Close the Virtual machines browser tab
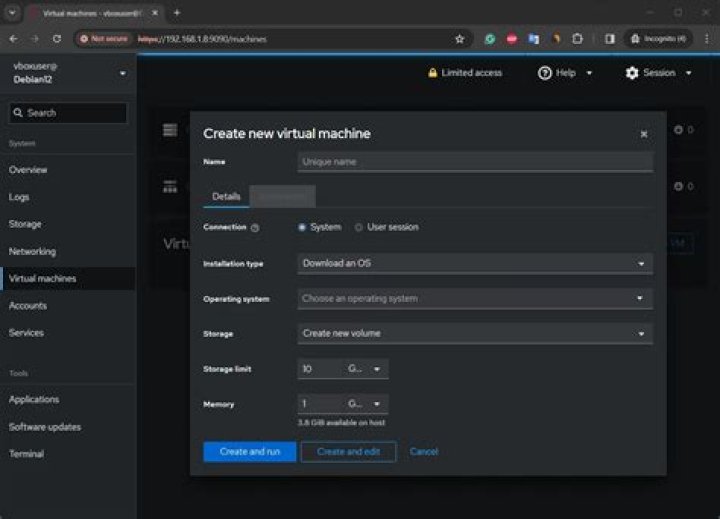Screen dimensions: 720x519 155,13
